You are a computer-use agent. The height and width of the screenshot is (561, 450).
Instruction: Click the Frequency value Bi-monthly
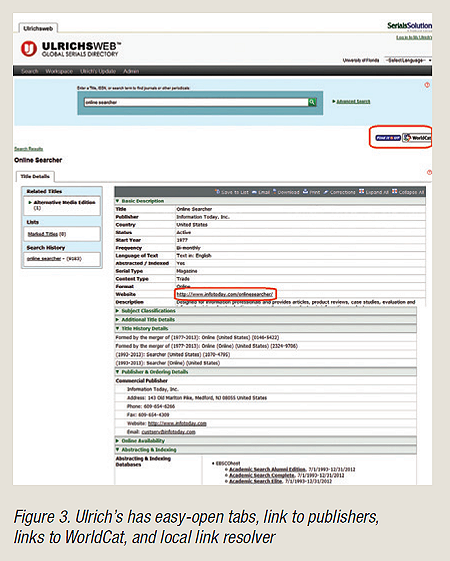[189, 248]
